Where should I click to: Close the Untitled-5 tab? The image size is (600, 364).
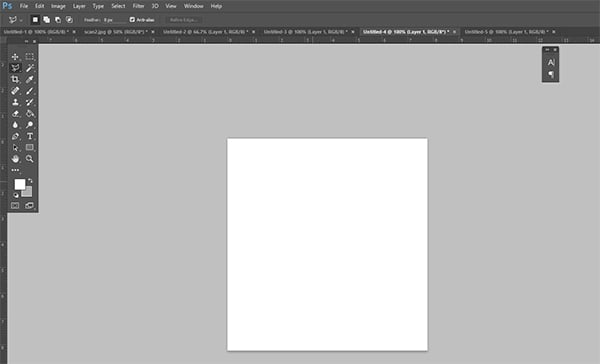tap(554, 32)
